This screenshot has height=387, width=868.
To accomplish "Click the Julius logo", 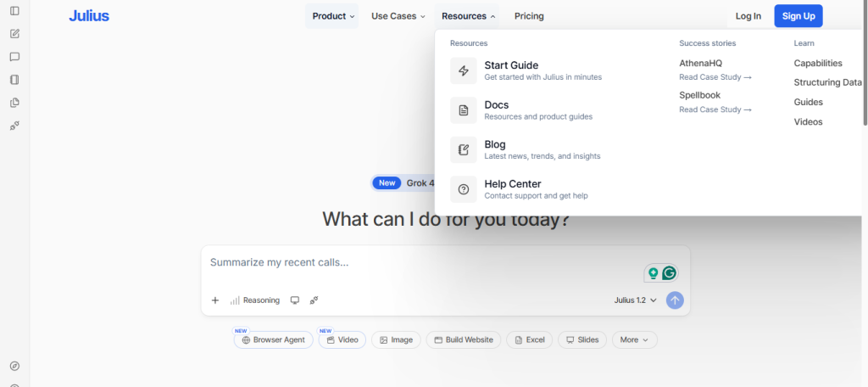I will pos(89,16).
